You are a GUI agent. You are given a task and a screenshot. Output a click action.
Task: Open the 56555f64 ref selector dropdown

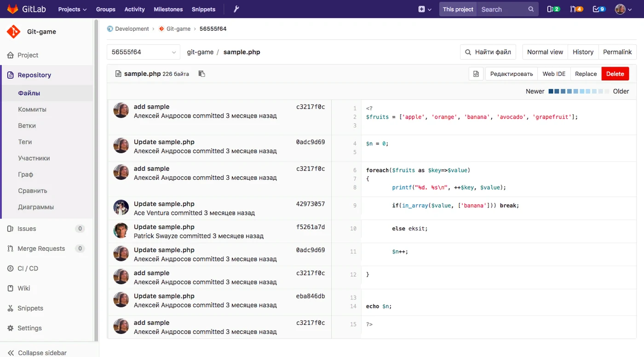[x=144, y=52]
